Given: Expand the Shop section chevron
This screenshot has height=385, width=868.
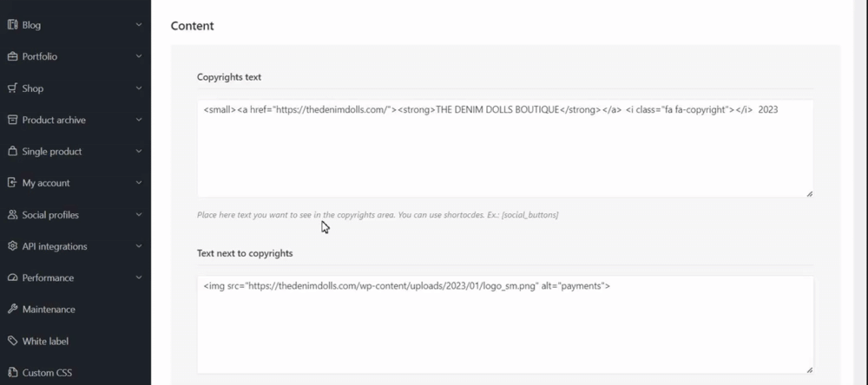Looking at the screenshot, I should point(139,88).
